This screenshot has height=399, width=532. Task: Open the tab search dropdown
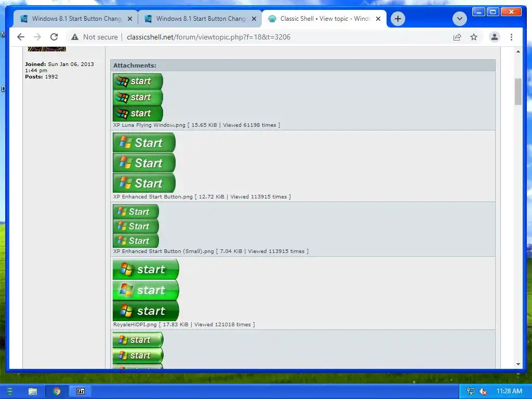click(459, 19)
